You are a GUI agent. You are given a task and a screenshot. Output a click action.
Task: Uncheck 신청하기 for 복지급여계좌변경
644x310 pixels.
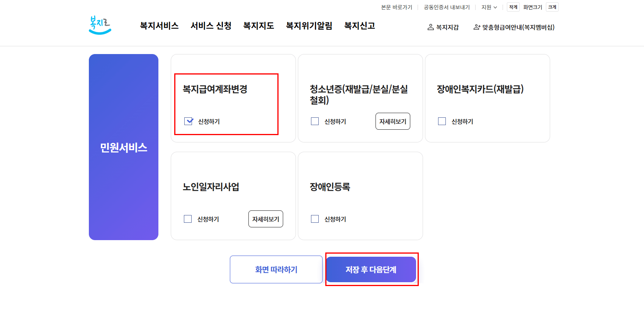pos(188,121)
